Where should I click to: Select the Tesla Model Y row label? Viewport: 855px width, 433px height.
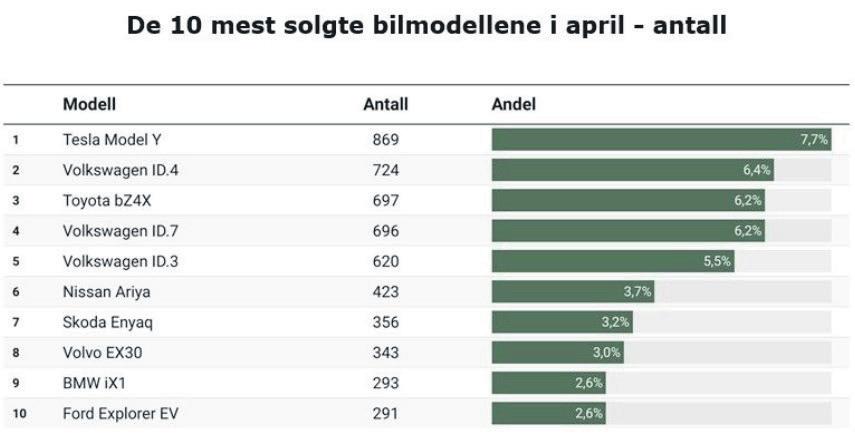pos(112,140)
